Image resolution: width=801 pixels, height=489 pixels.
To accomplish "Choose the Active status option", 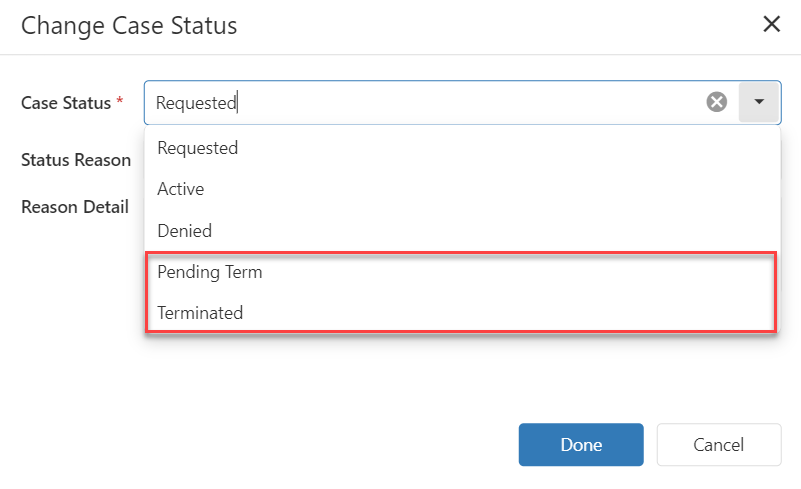I will coord(181,189).
